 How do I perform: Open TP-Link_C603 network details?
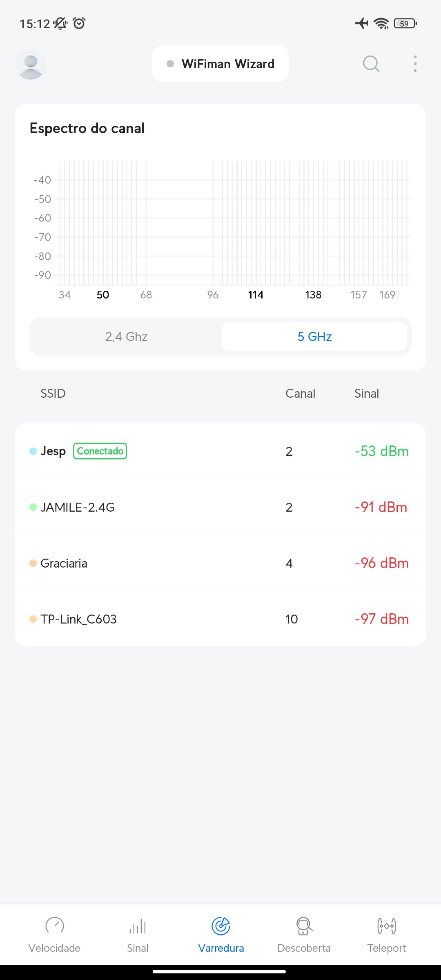pos(220,619)
